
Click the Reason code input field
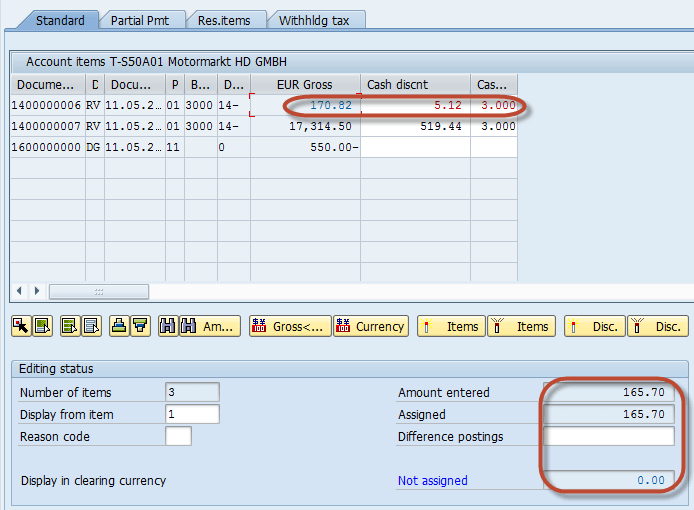click(x=178, y=436)
